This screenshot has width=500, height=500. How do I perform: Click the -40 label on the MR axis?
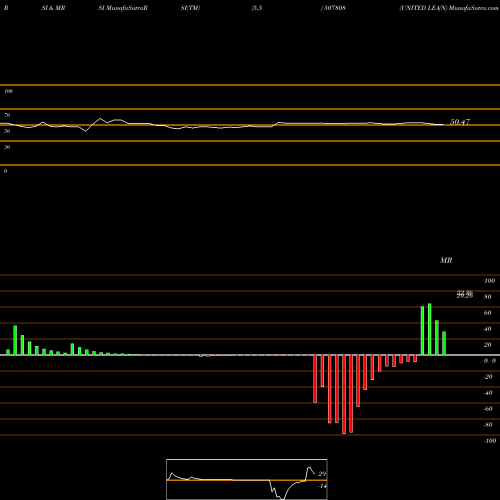coord(488,393)
